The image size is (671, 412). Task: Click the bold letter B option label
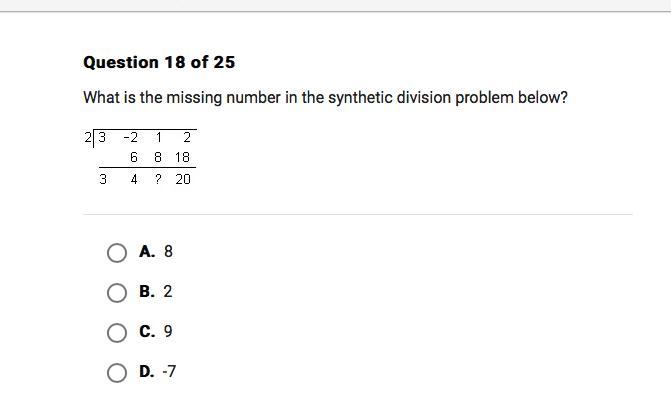coord(147,291)
